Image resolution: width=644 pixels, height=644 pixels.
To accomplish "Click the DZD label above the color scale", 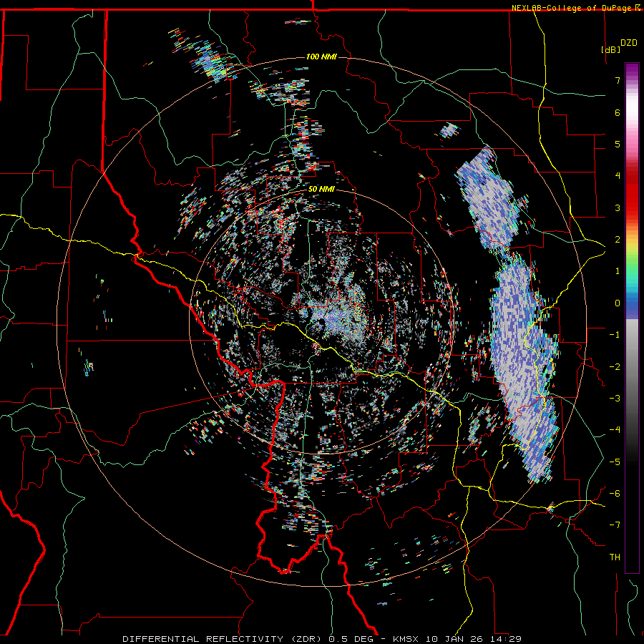I will [628, 43].
